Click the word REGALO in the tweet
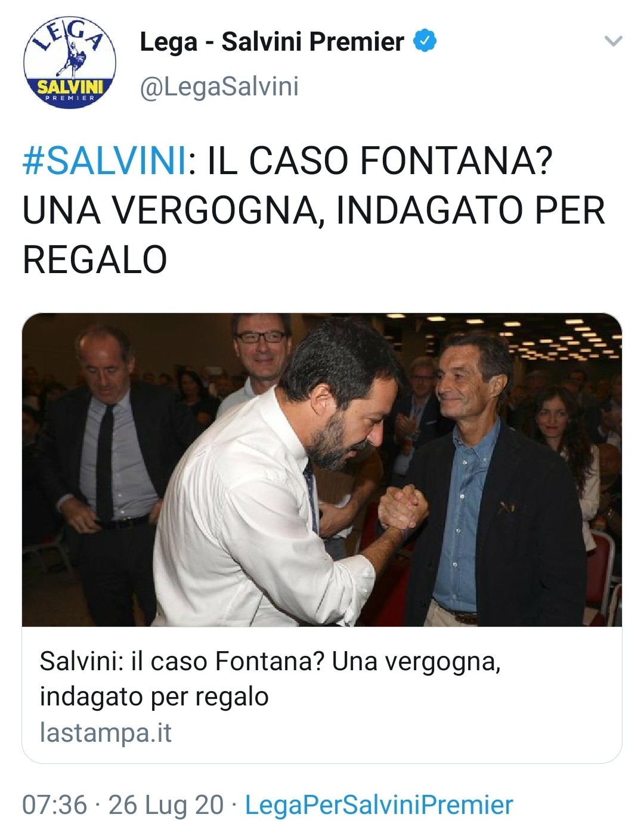 click(x=95, y=260)
